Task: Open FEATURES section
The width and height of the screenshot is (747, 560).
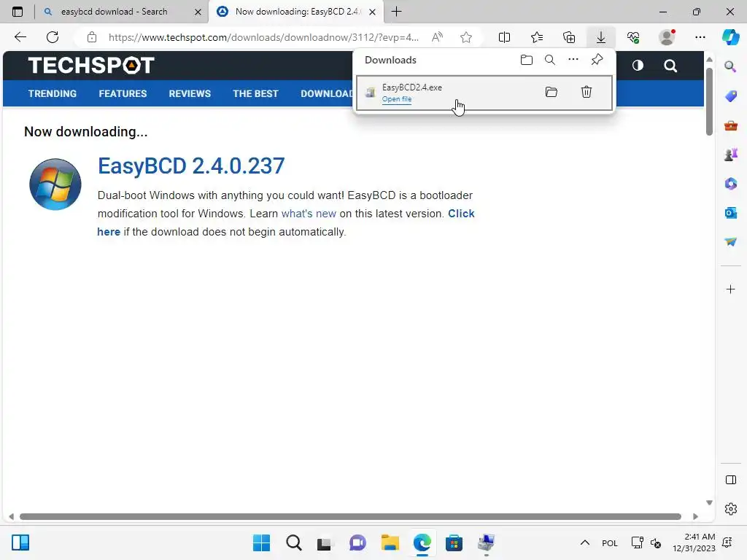Action: pos(123,94)
